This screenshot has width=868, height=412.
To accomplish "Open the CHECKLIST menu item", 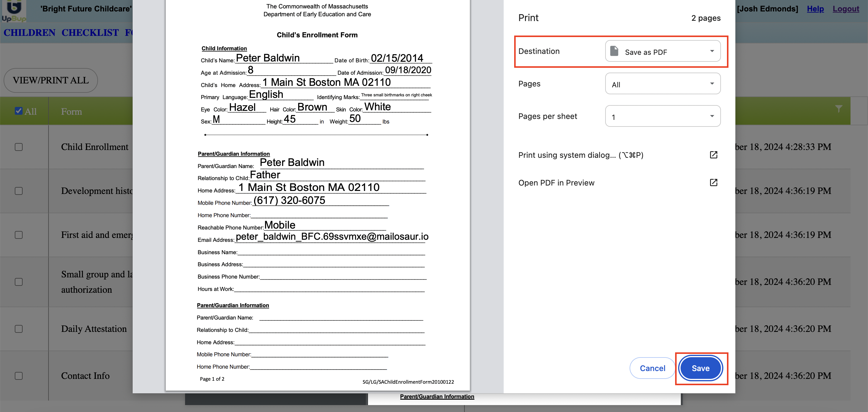I will tap(90, 33).
